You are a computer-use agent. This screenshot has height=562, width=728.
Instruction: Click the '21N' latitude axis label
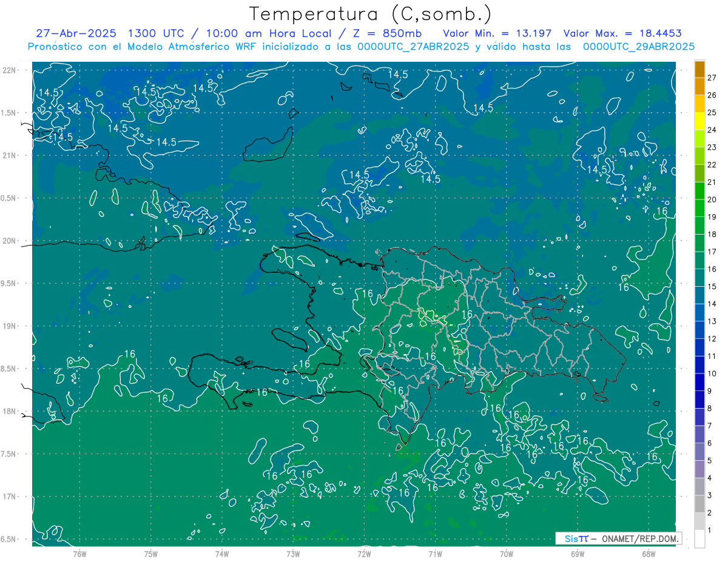[10, 155]
